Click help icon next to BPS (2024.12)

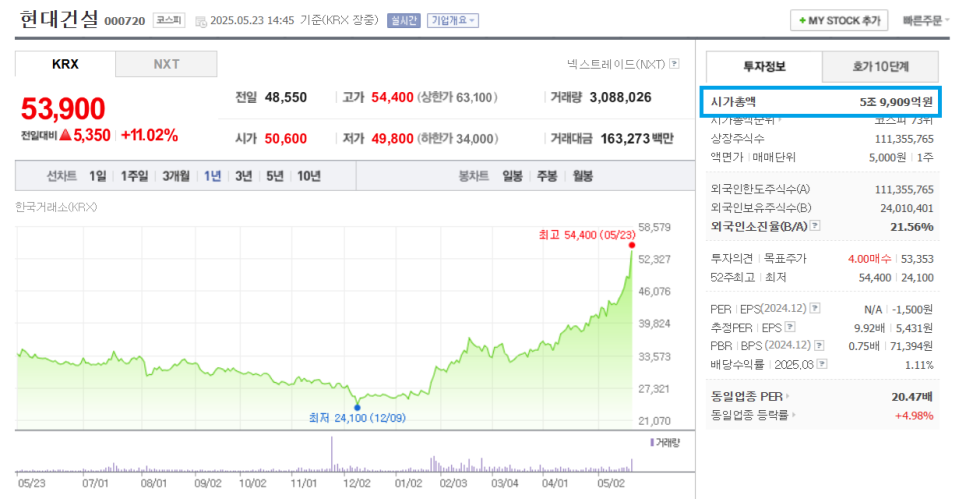click(819, 346)
